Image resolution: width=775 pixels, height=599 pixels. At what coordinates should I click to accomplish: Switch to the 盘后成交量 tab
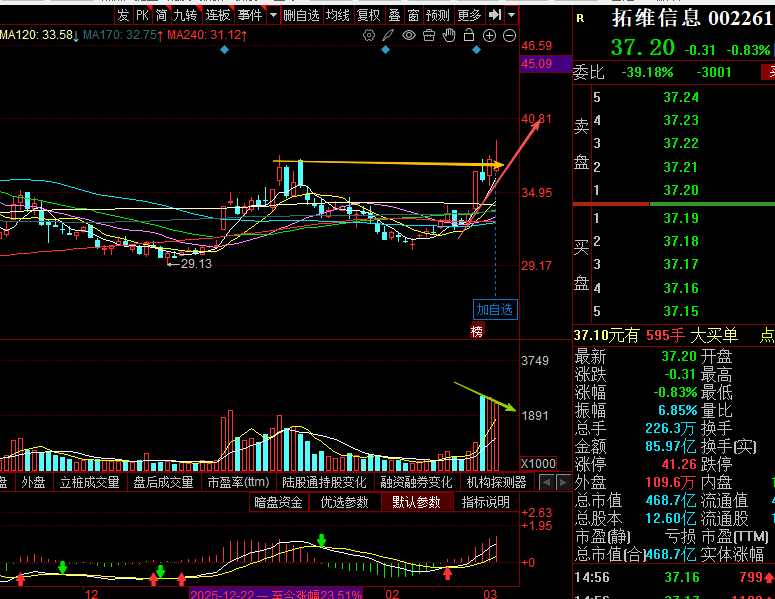coord(163,482)
